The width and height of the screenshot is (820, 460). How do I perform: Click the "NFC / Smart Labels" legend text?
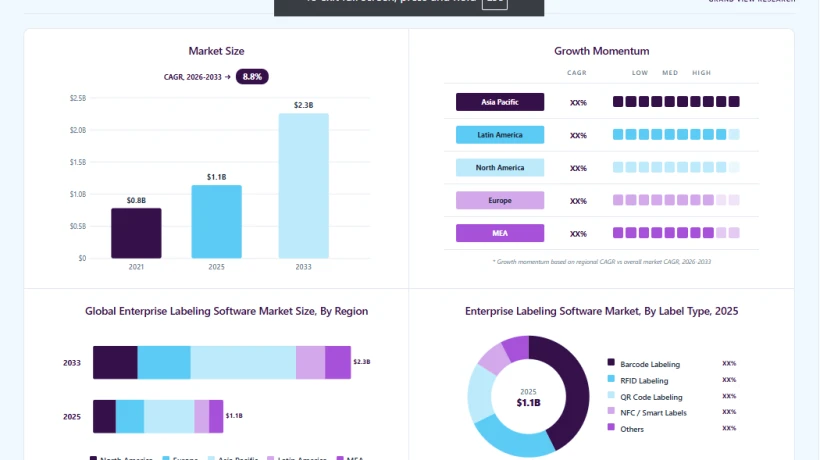[653, 413]
